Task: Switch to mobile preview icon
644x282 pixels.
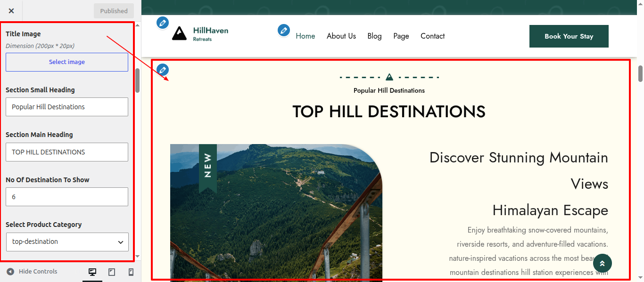Action: click(131, 272)
